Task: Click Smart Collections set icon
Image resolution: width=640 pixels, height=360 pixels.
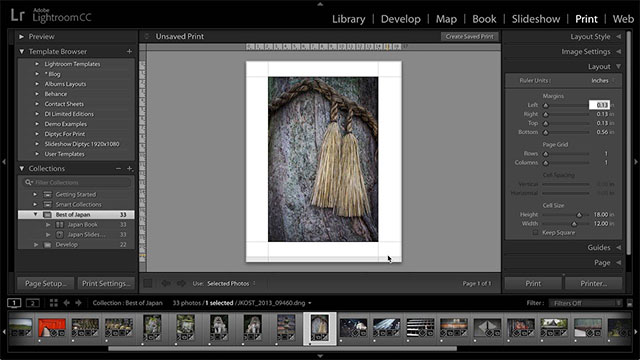Action: click(x=47, y=204)
